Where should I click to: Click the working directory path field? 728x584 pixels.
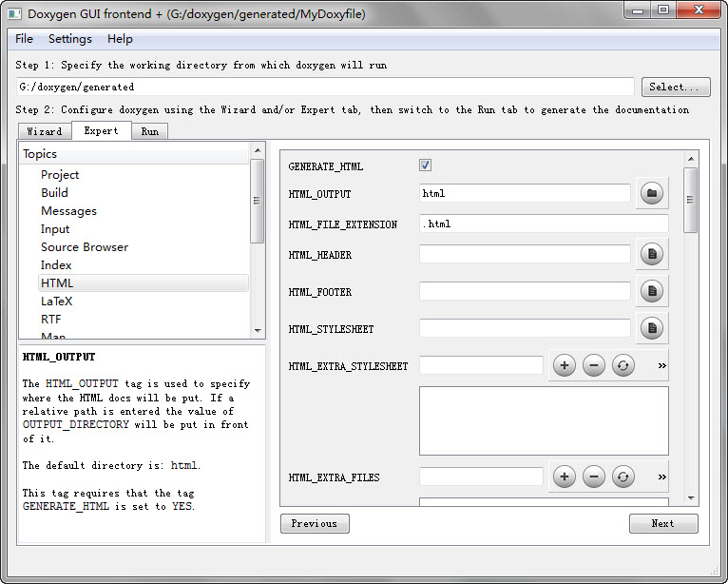(325, 87)
